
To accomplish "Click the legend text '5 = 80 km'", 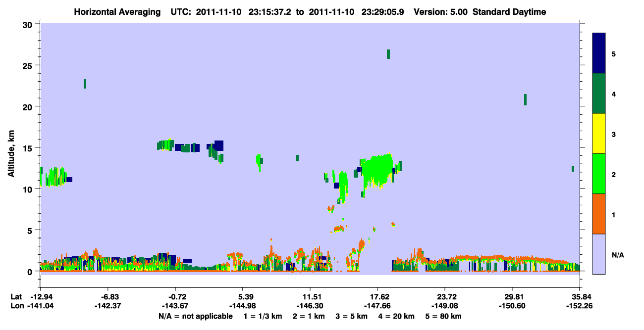I will [x=444, y=316].
